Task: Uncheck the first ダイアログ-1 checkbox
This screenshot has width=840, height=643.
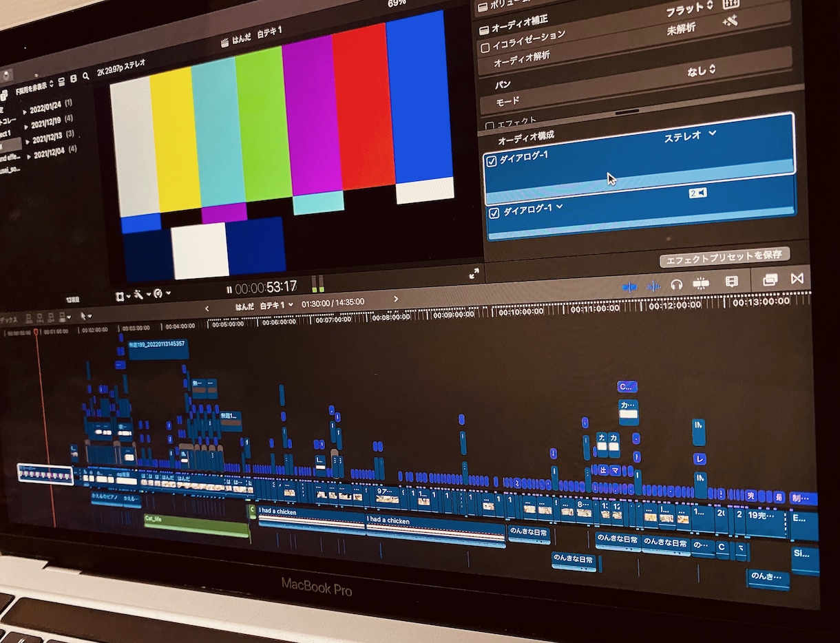Action: [x=492, y=162]
